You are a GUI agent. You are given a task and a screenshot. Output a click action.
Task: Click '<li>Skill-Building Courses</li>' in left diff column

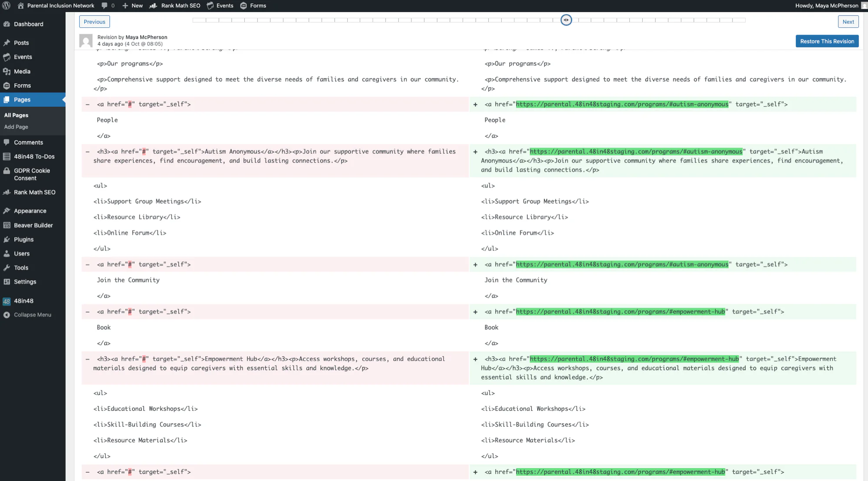click(x=147, y=425)
